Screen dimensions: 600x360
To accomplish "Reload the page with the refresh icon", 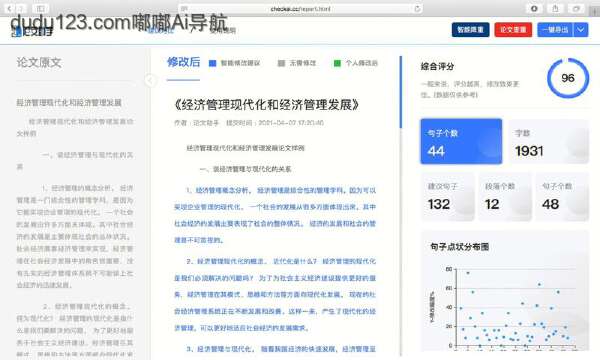I will tap(417, 8).
